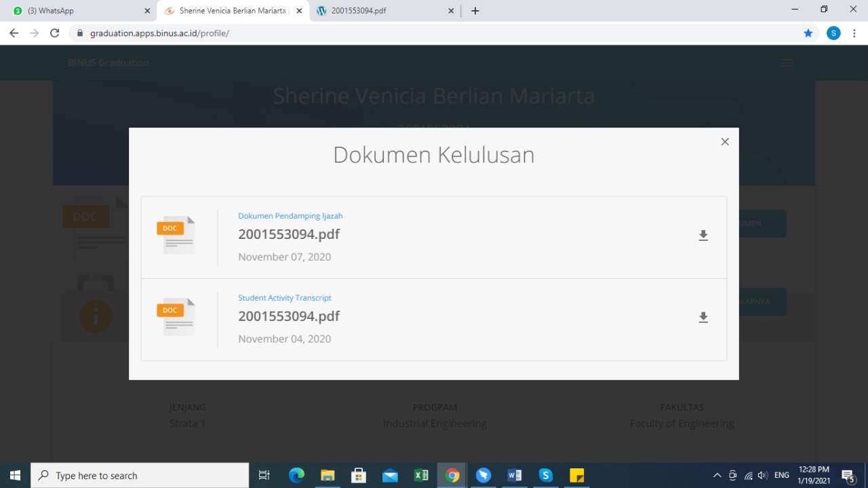Show hidden system tray icons
The height and width of the screenshot is (488, 868).
pyautogui.click(x=717, y=476)
